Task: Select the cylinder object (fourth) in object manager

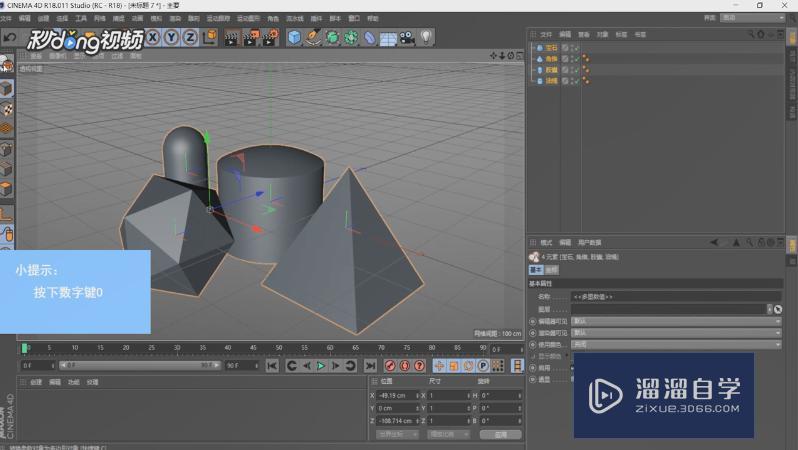Action: click(551, 81)
